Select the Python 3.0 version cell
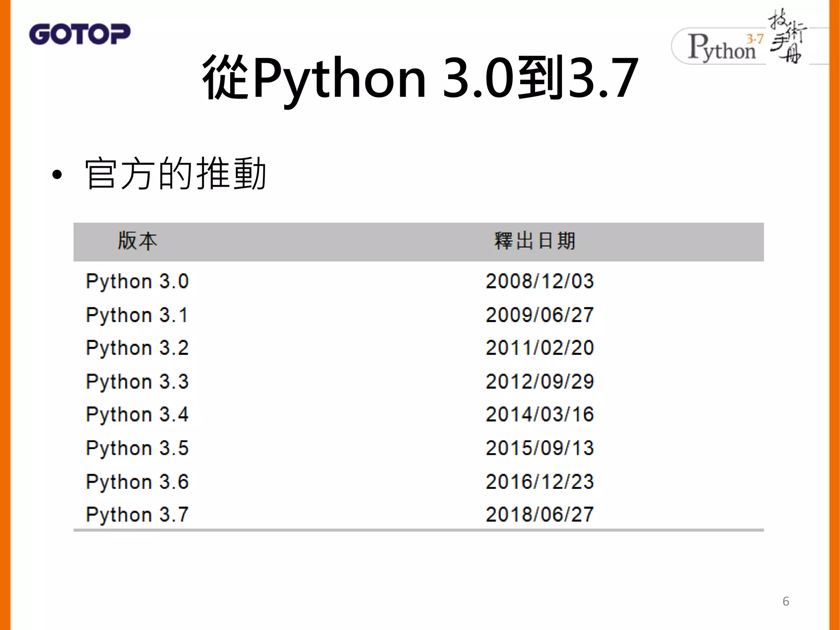The image size is (840, 630). [x=137, y=282]
